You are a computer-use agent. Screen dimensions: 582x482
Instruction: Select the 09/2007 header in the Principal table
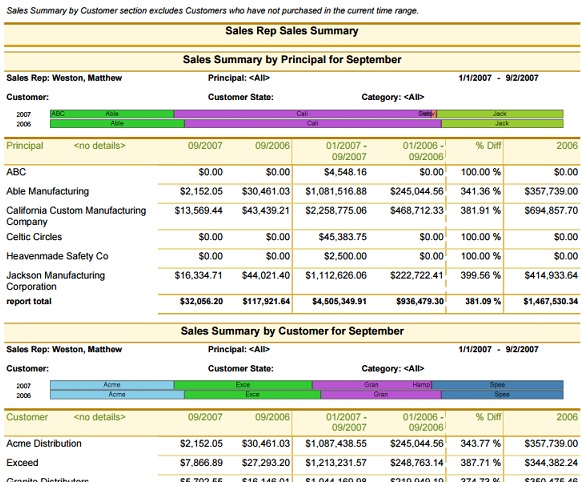coord(205,145)
